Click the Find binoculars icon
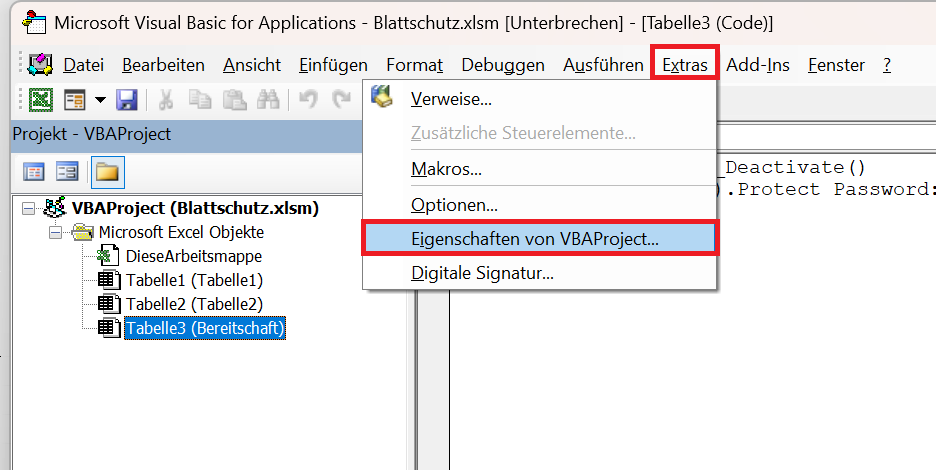Screen dimensions: 936x470 pyautogui.click(x=268, y=100)
